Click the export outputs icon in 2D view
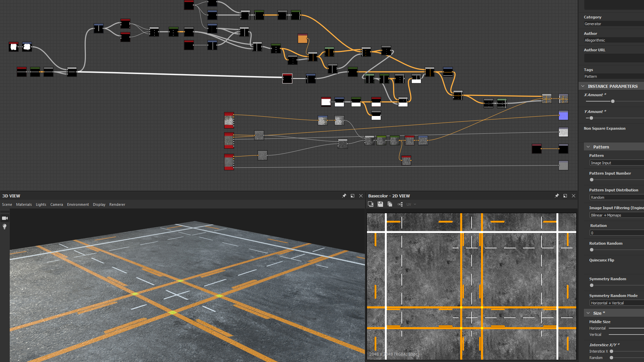The image size is (644, 362). click(400, 204)
